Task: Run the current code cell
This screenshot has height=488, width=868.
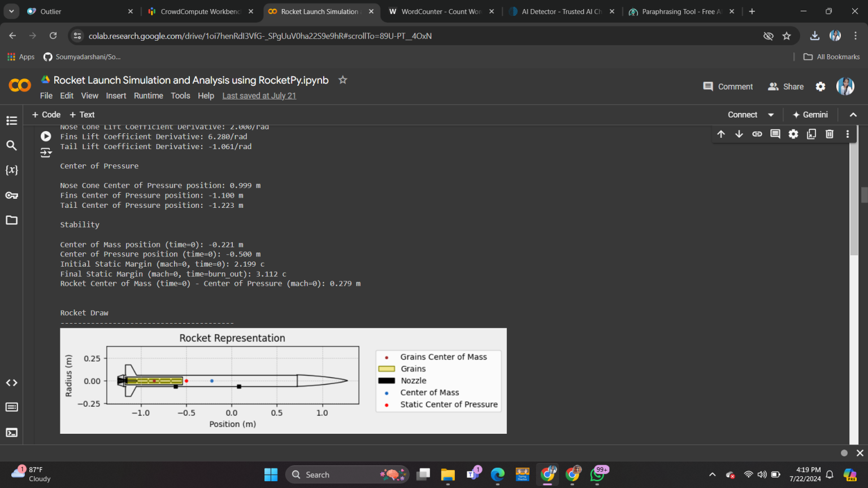Action: pyautogui.click(x=46, y=136)
